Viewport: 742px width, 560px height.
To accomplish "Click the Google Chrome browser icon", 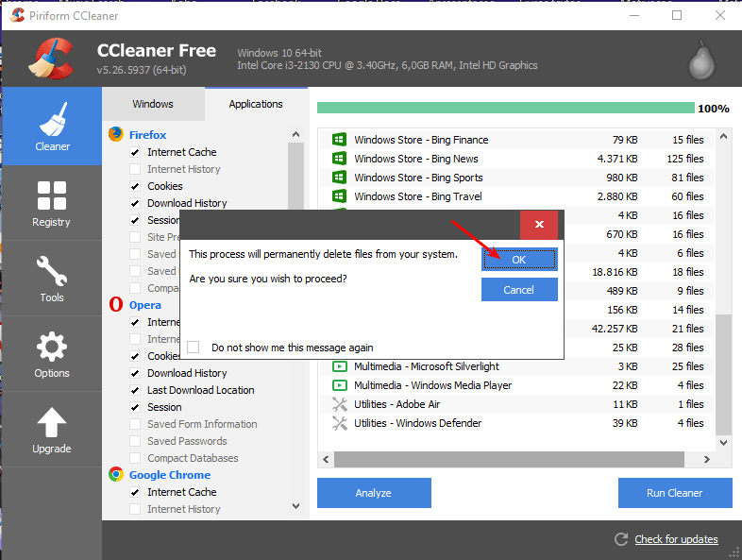I will [116, 474].
